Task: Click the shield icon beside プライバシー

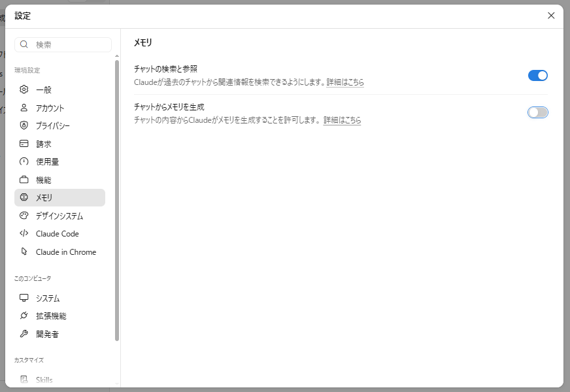Action: (x=24, y=125)
